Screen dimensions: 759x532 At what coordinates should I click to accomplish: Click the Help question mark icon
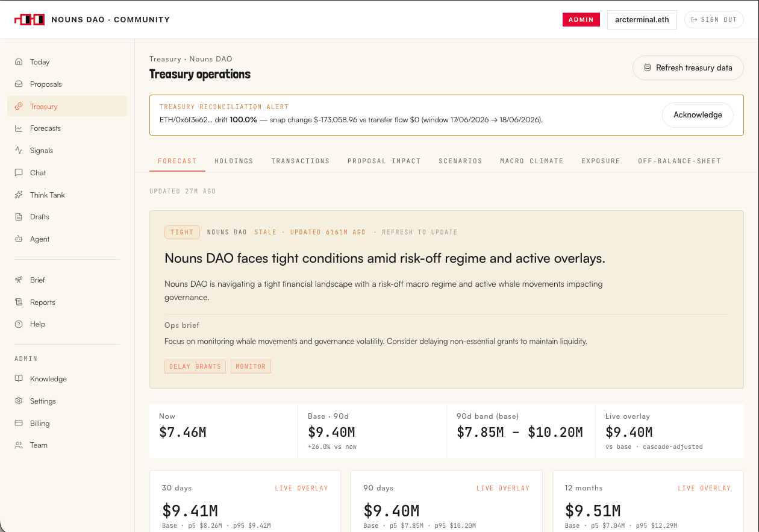point(19,324)
